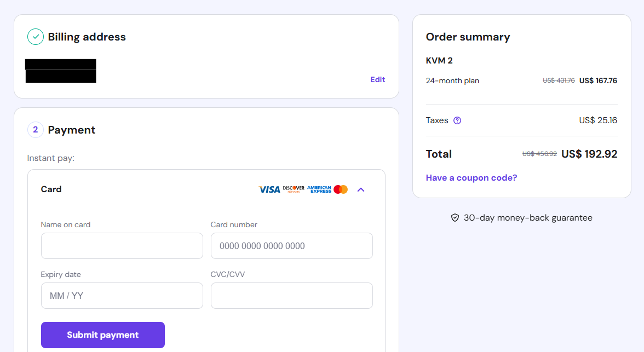The width and height of the screenshot is (644, 352).
Task: Focus the Name on card field
Action: 122,246
